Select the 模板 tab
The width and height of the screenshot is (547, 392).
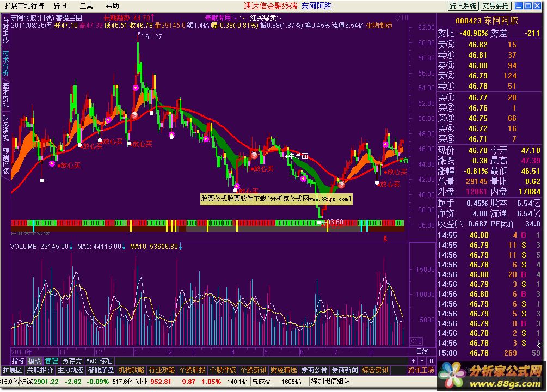pos(34,361)
